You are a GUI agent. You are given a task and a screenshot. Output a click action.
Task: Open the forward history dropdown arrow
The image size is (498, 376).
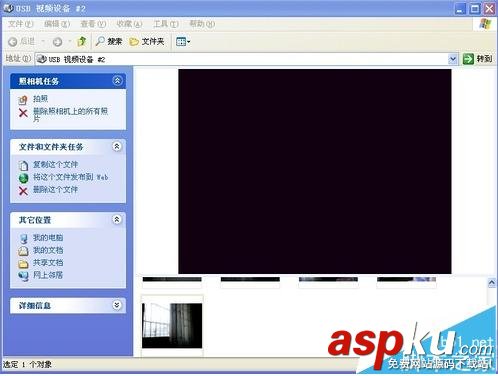[70, 42]
